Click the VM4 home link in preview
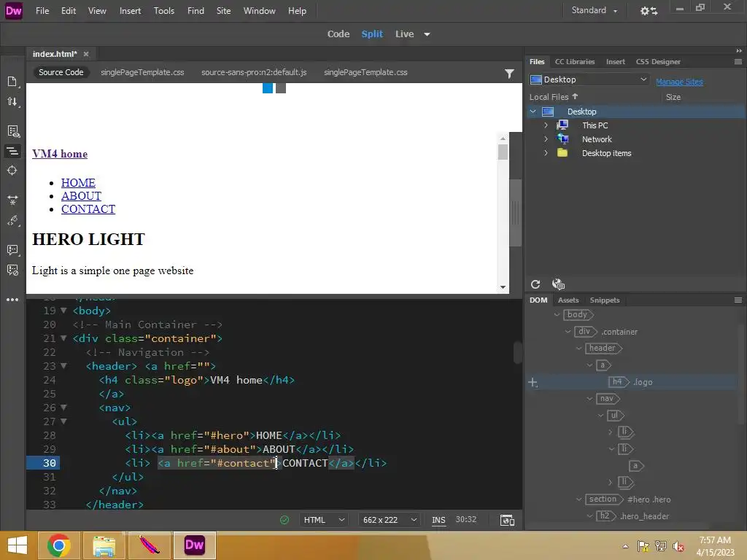Screen dimensions: 747x560 pos(60,154)
